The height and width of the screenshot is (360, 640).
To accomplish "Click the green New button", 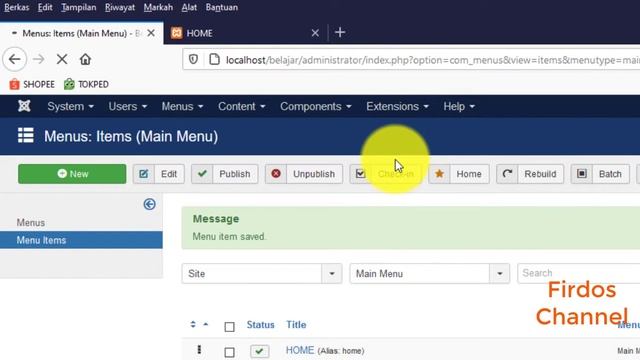I will pyautogui.click(x=72, y=174).
